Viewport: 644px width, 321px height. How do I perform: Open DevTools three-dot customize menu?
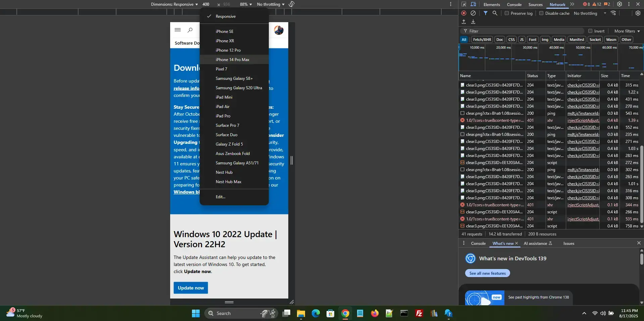pos(629,4)
